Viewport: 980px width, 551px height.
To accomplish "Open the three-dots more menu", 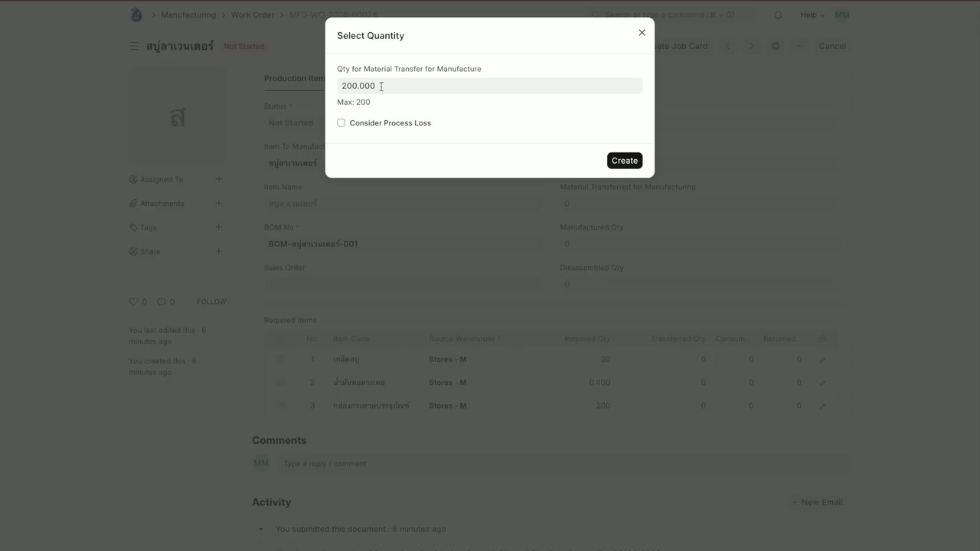I will 799,46.
